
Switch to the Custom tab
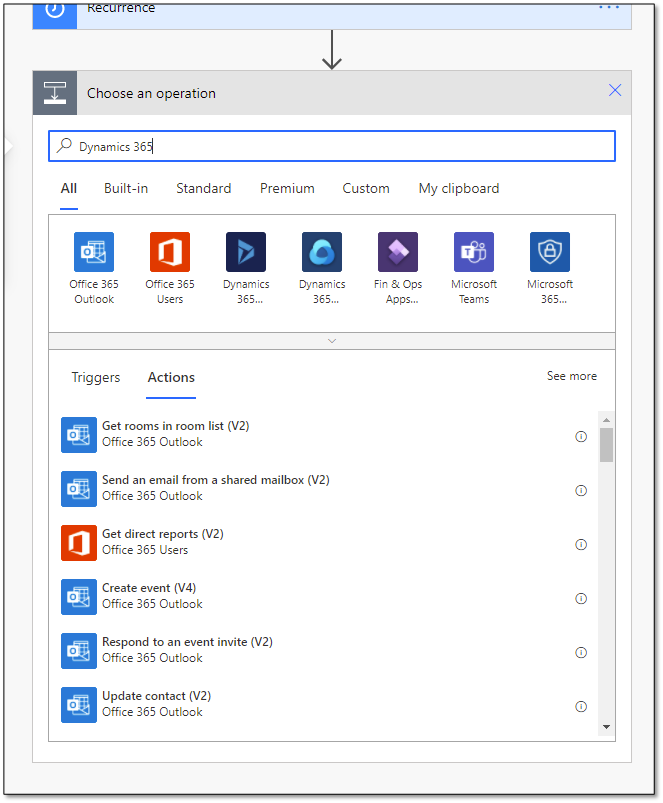coord(366,188)
